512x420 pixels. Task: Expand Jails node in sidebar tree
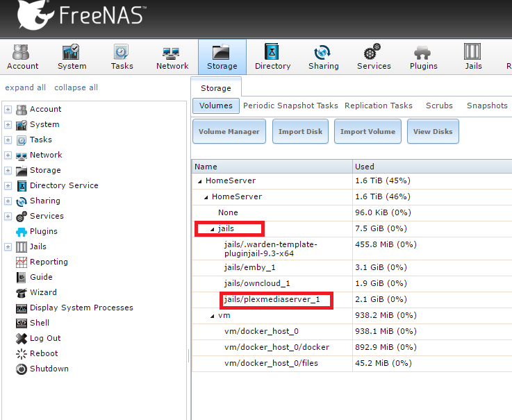click(x=8, y=247)
